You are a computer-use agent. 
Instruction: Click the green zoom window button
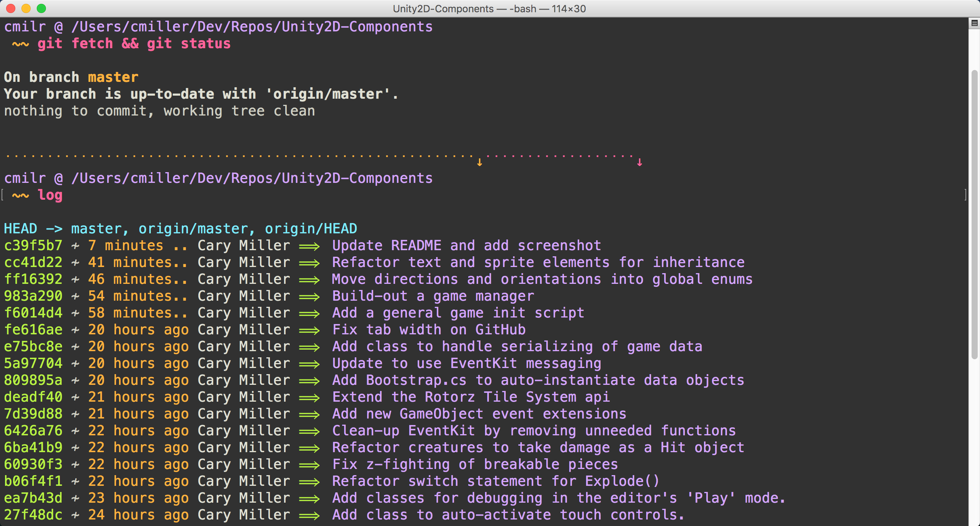pyautogui.click(x=41, y=8)
